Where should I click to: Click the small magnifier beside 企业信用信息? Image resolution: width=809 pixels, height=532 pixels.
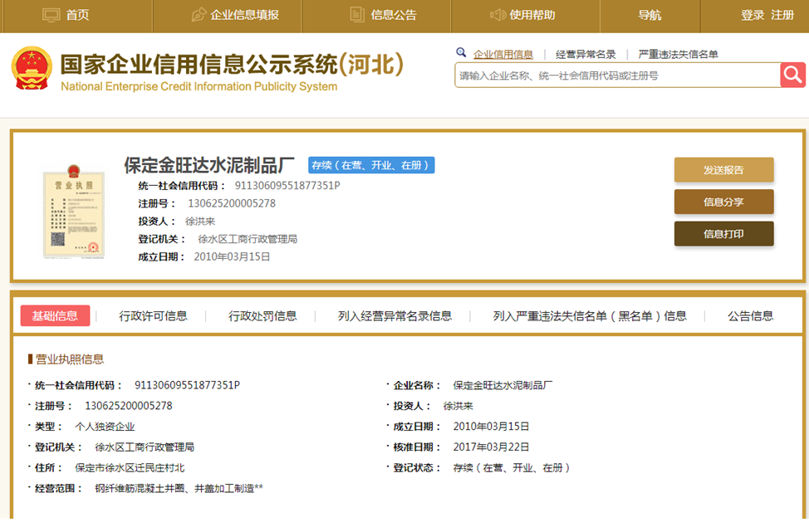point(462,51)
